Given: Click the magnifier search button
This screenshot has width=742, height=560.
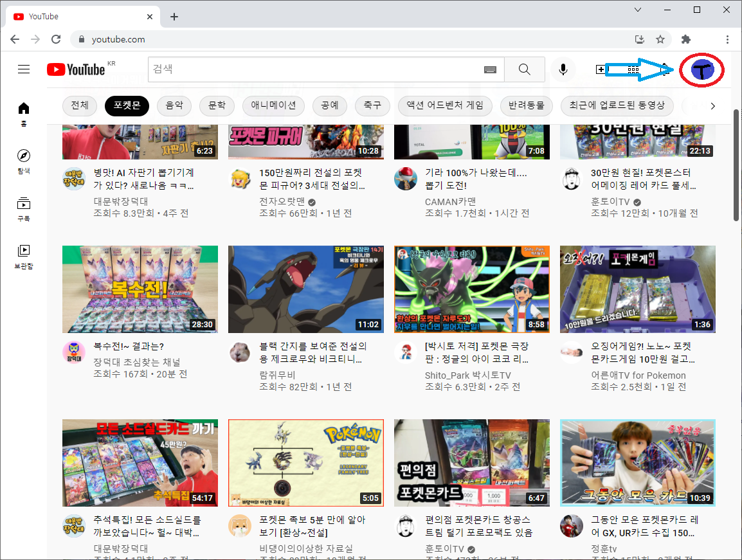Looking at the screenshot, I should tap(524, 69).
